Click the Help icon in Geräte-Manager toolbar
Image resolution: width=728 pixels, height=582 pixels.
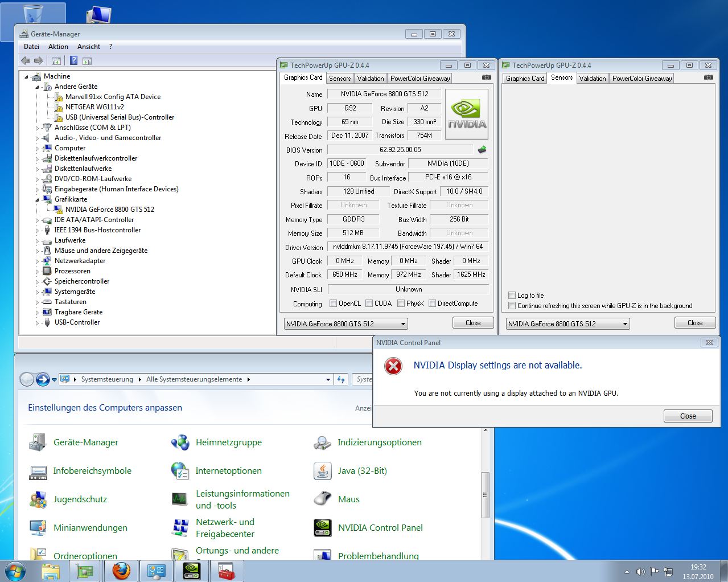point(74,60)
